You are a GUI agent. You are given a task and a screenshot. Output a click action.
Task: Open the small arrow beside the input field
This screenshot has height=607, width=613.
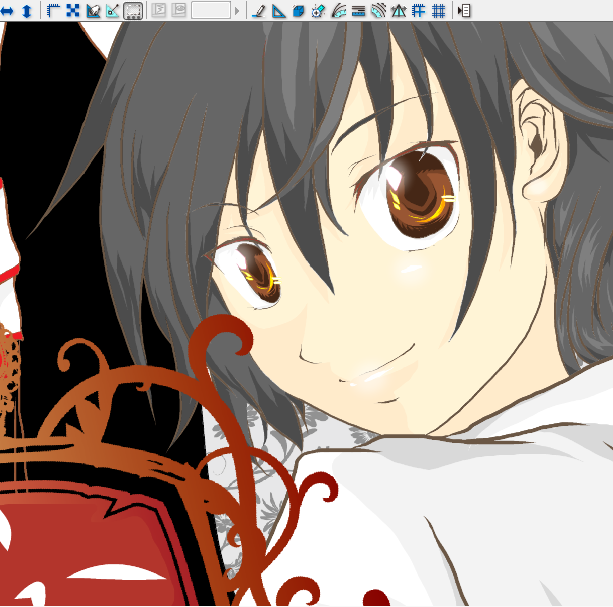237,11
